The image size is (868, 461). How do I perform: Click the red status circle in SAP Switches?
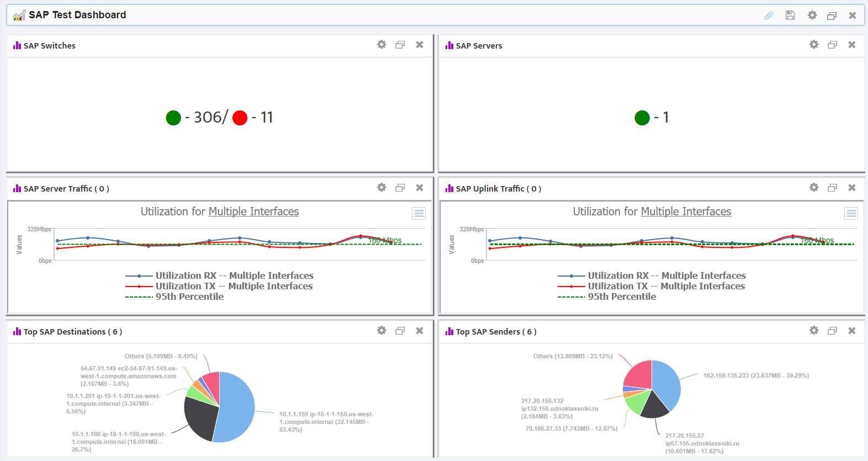pos(240,118)
